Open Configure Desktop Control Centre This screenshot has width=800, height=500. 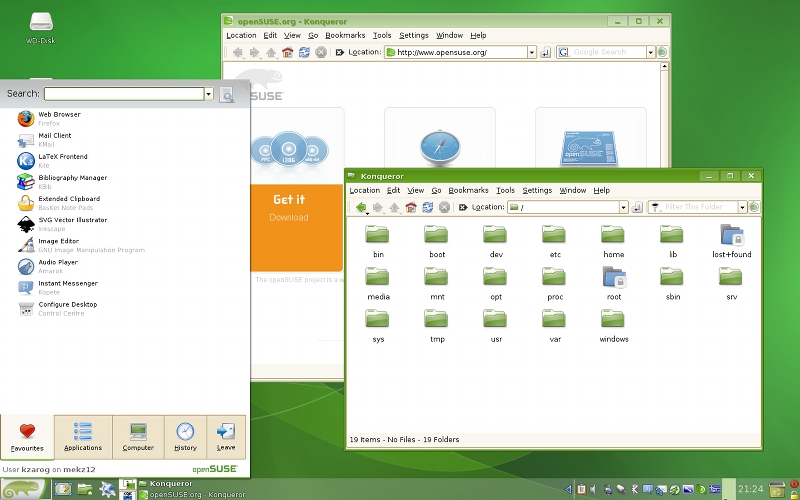click(57, 309)
